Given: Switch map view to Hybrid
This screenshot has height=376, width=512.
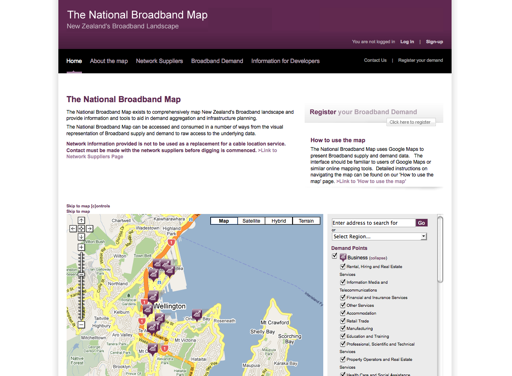Looking at the screenshot, I should tap(279, 221).
